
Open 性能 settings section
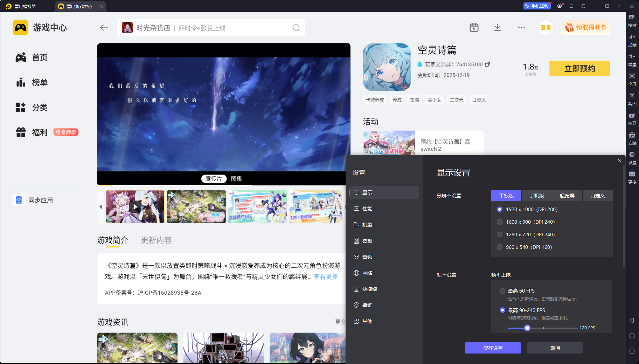click(x=384, y=209)
